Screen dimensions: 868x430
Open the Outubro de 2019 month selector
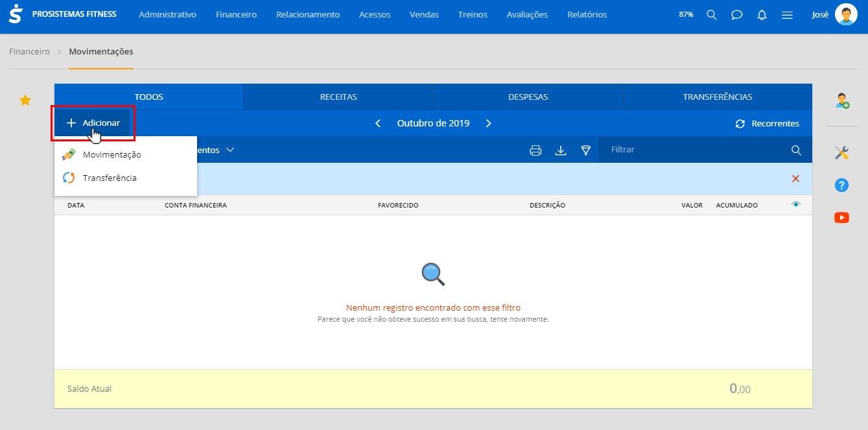click(433, 123)
